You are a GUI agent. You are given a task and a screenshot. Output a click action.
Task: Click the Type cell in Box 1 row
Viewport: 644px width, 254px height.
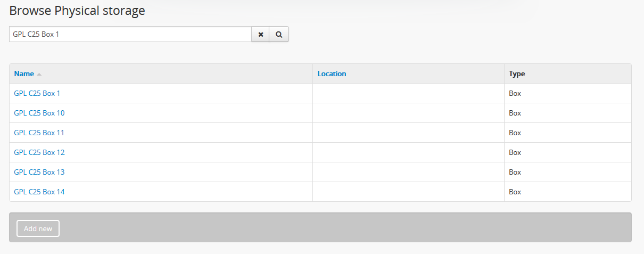(515, 93)
